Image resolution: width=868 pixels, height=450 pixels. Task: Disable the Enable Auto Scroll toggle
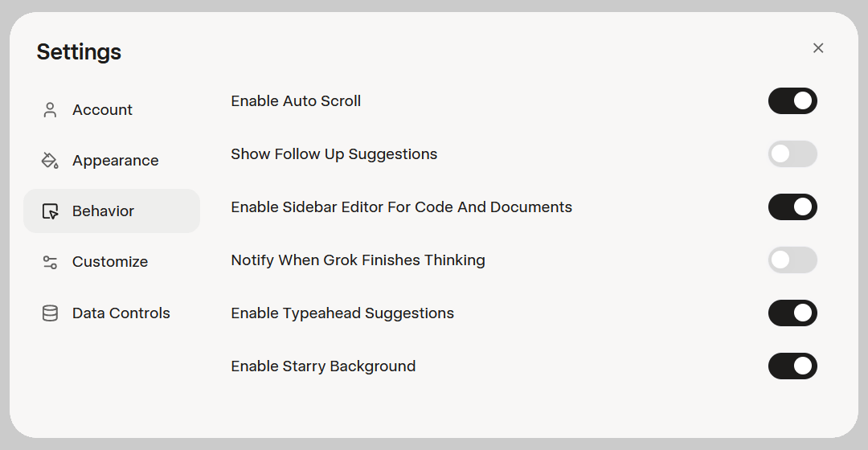[x=792, y=101]
